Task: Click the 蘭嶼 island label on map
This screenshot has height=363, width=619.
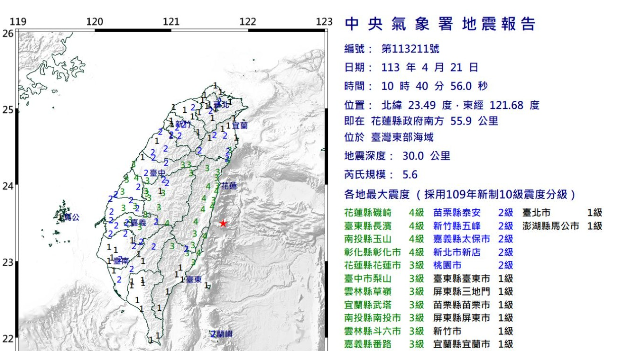Action: pyautogui.click(x=221, y=334)
